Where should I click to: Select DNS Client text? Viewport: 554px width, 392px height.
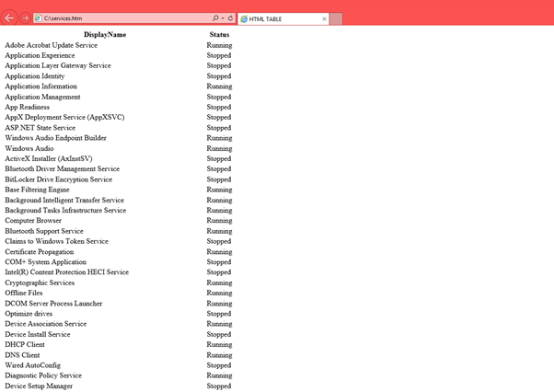click(22, 355)
